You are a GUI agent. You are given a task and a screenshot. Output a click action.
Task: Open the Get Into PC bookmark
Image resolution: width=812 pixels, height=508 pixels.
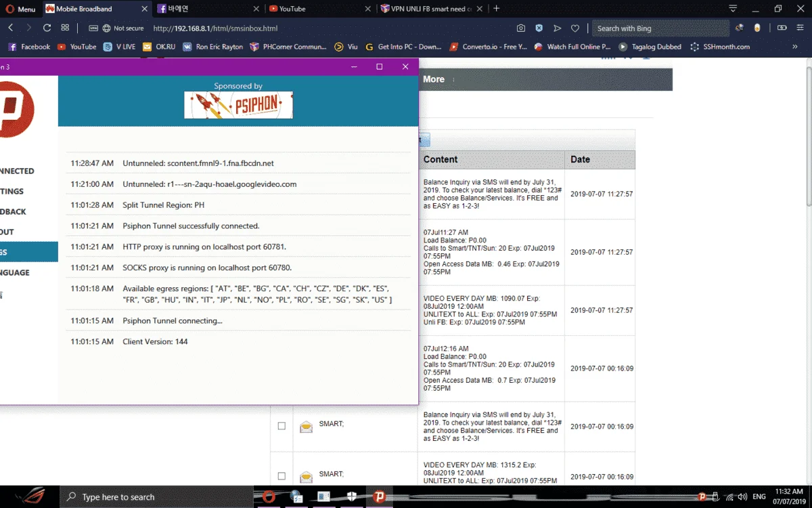pos(403,47)
